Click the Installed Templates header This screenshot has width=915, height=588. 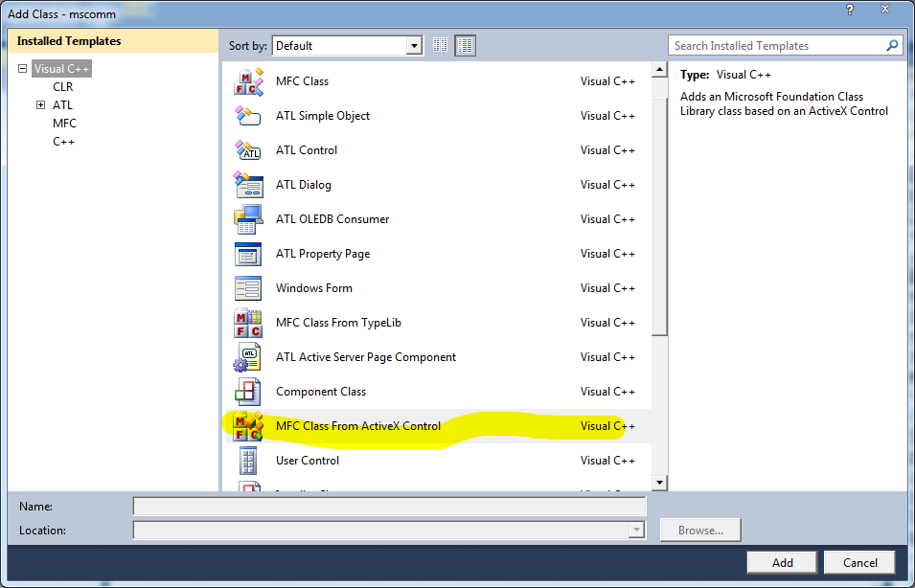(113, 41)
